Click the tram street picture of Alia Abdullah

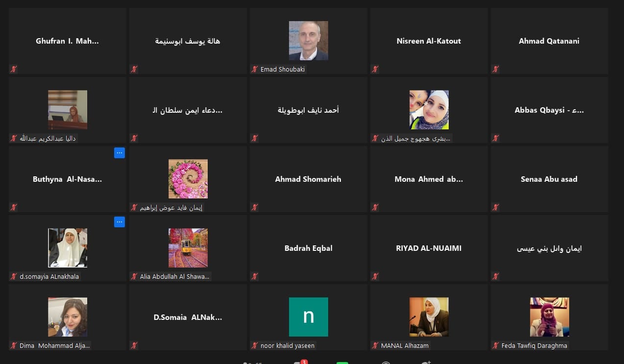tap(188, 248)
